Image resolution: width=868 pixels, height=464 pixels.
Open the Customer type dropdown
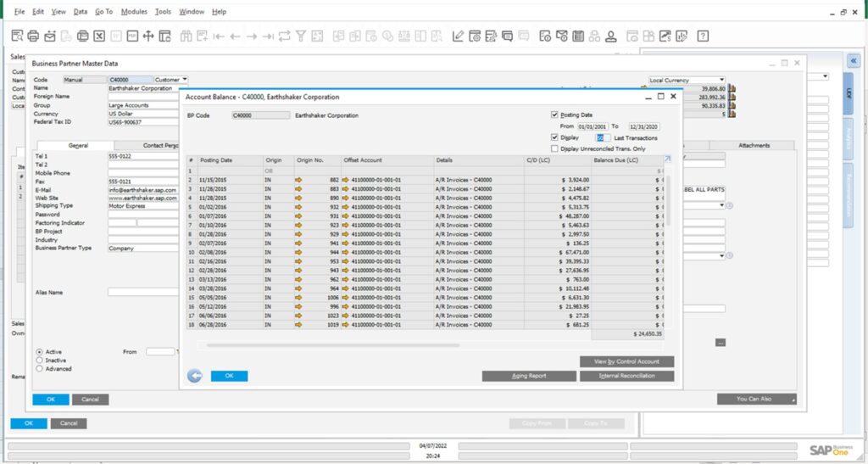(184, 80)
